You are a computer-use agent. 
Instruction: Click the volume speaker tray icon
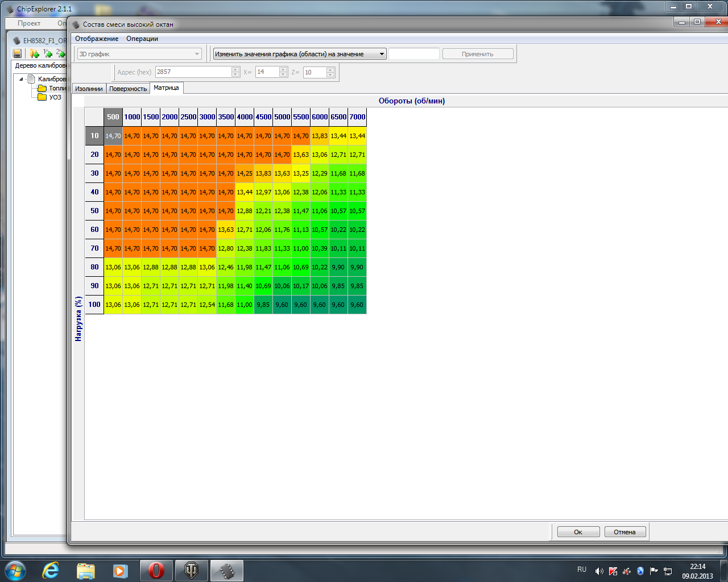[599, 571]
